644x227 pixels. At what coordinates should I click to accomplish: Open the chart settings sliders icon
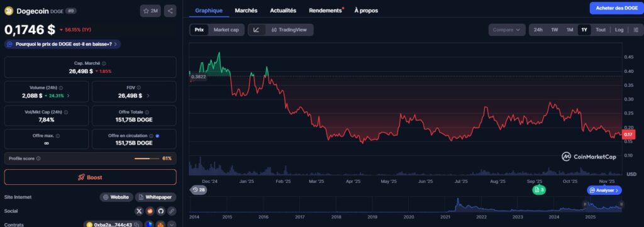pos(636,30)
